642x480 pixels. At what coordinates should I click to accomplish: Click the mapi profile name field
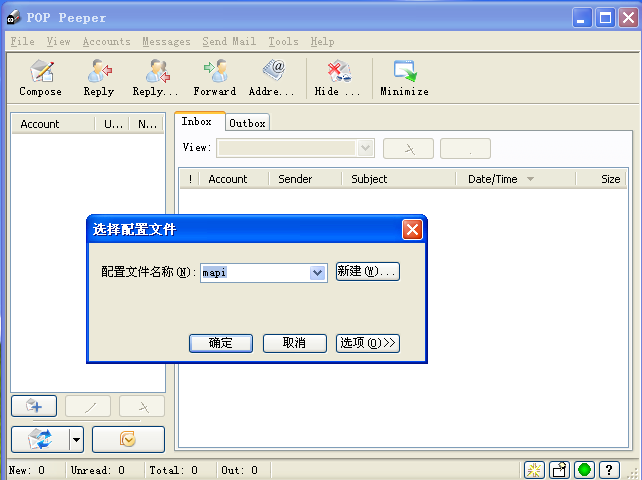pyautogui.click(x=255, y=272)
